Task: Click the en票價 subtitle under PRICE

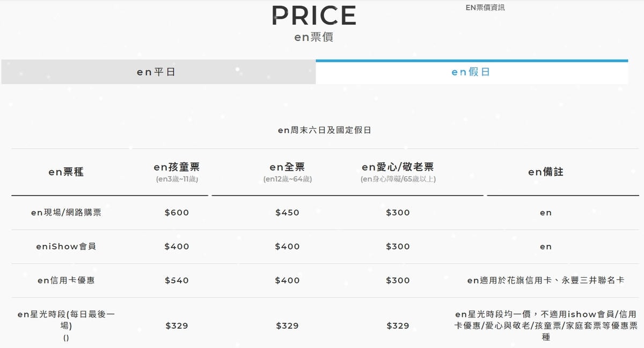Action: (x=314, y=38)
